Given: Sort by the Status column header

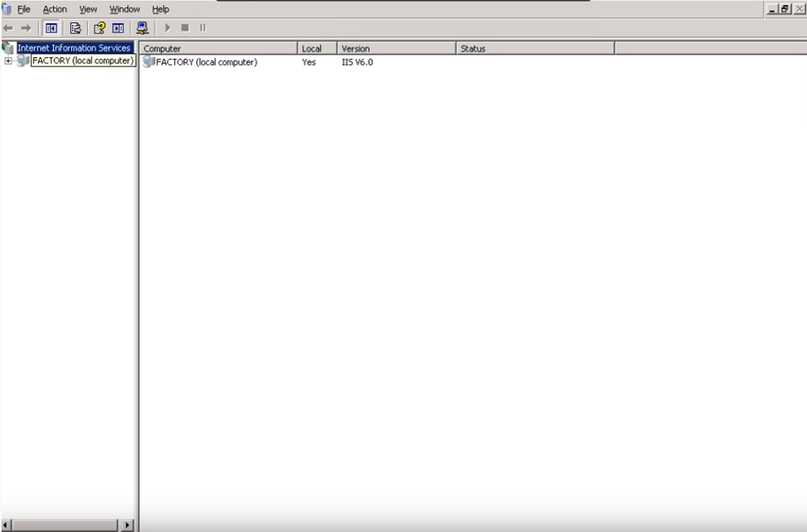Looking at the screenshot, I should (535, 49).
